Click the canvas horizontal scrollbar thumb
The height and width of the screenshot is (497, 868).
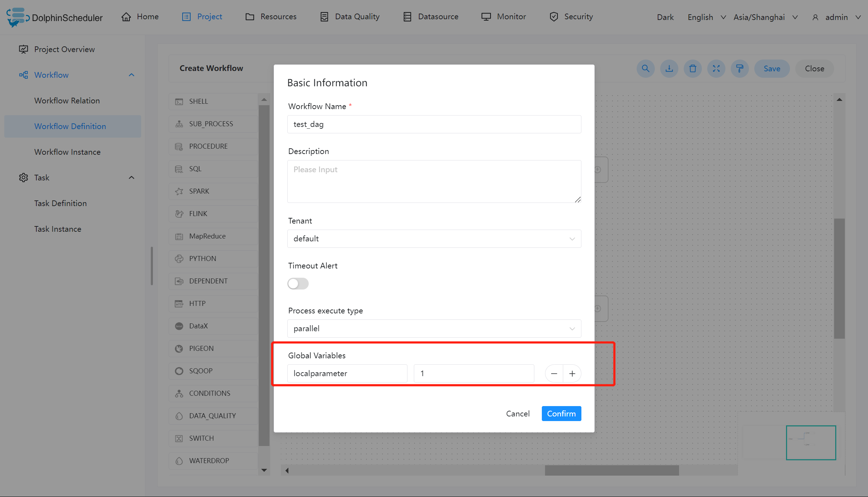tap(612, 470)
